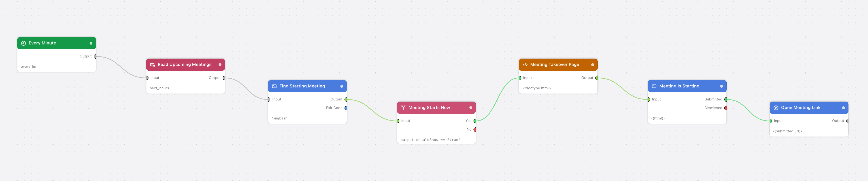Click the calendar icon on Read Upcoming Meetings
This screenshot has height=181, width=868.
[x=153, y=65]
